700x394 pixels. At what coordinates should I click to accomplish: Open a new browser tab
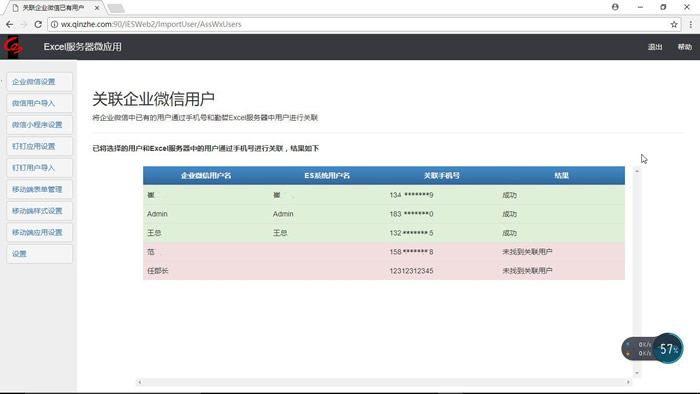(116, 8)
